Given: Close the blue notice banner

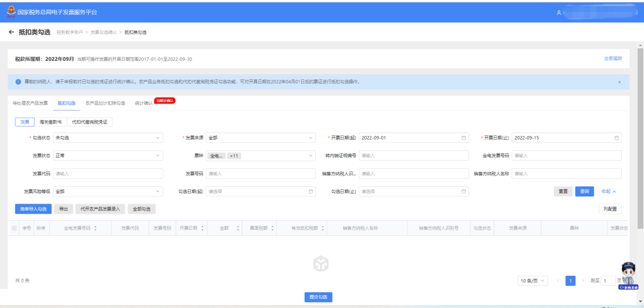Looking at the screenshot, I should pyautogui.click(x=619, y=82).
